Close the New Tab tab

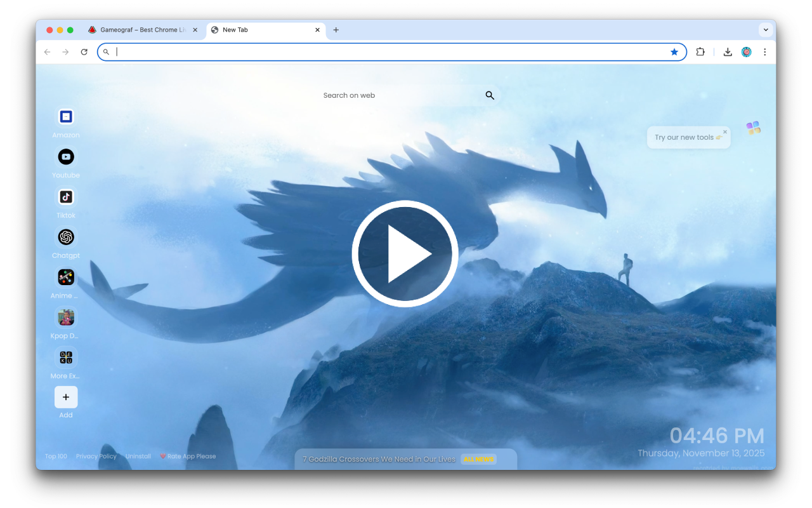pos(318,30)
